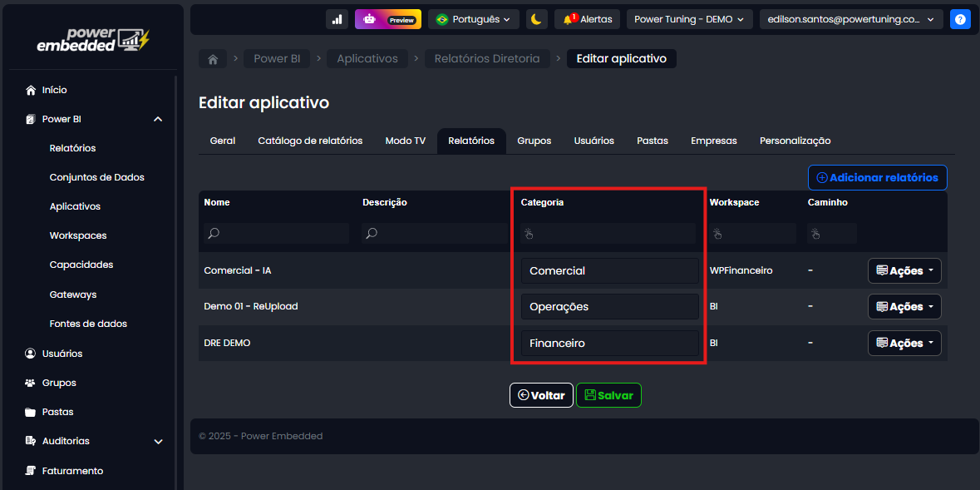Open Português language dropdown
The height and width of the screenshot is (490, 980).
473,19
